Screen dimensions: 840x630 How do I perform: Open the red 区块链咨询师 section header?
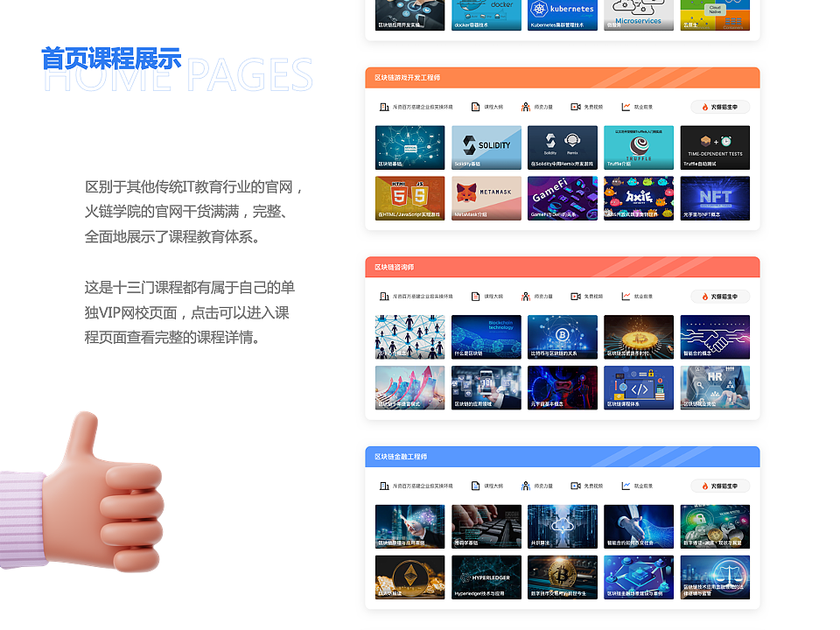point(563,267)
